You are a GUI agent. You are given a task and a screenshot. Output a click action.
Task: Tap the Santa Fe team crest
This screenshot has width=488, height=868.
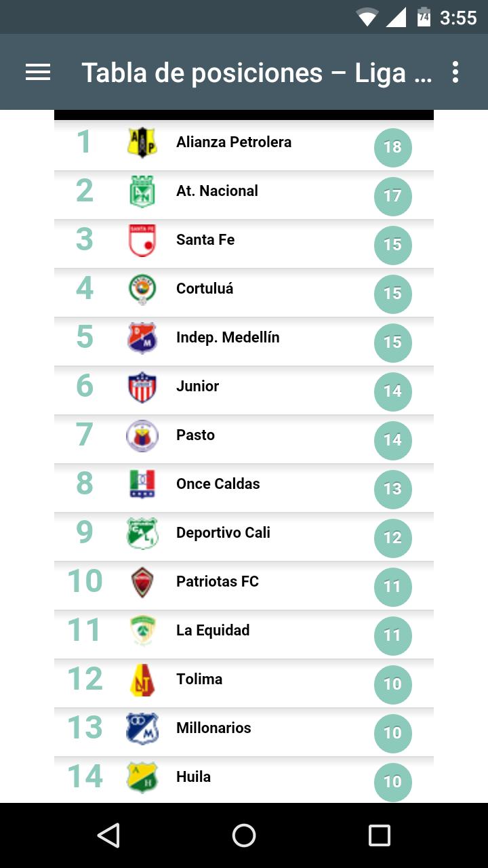142,240
